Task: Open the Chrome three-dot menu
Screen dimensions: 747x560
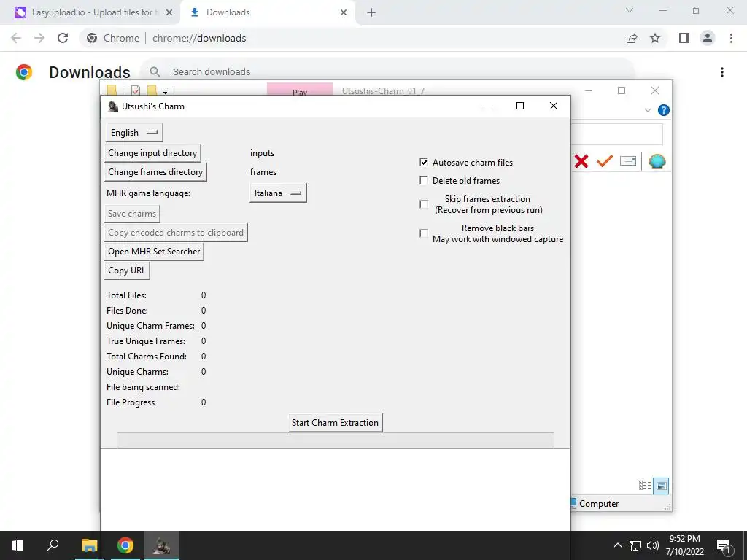Action: [731, 38]
